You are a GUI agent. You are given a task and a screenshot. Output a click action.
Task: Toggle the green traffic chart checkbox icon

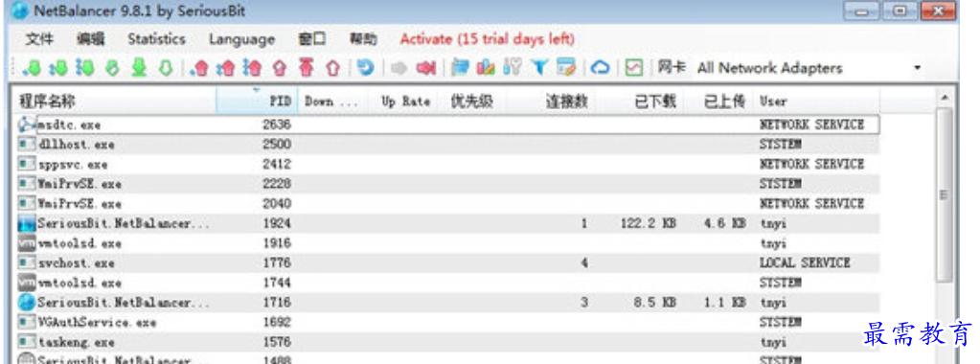[x=634, y=68]
